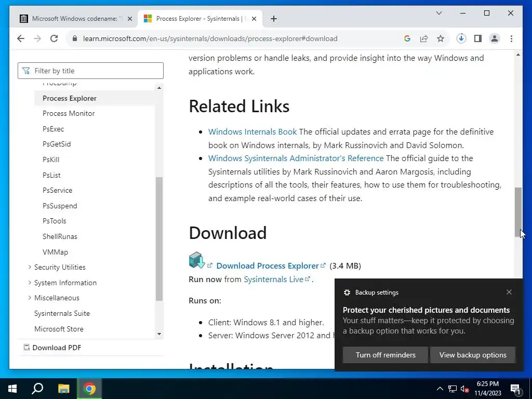Click the muted volume tray icon
Image resolution: width=532 pixels, height=399 pixels.
coord(464,389)
